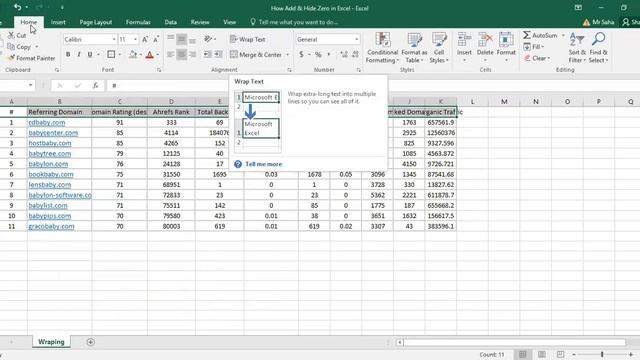Open the Formulas ribbon tab

138,22
